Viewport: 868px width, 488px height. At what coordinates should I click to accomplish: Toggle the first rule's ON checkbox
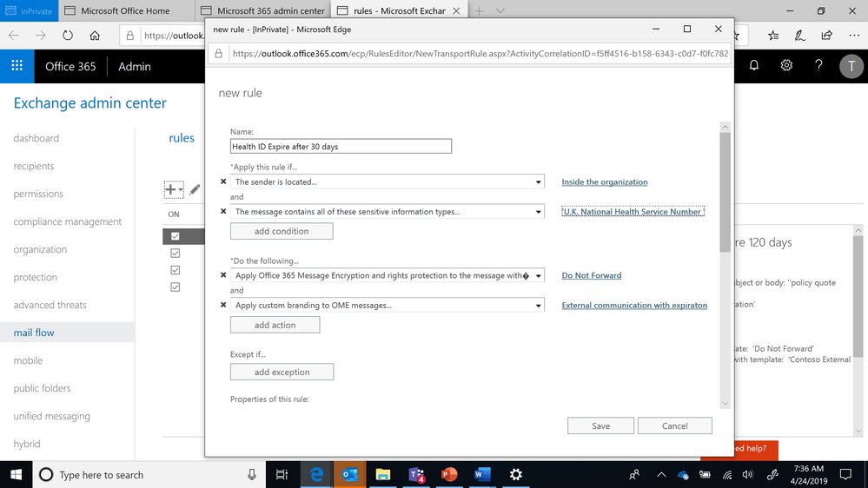tap(175, 236)
